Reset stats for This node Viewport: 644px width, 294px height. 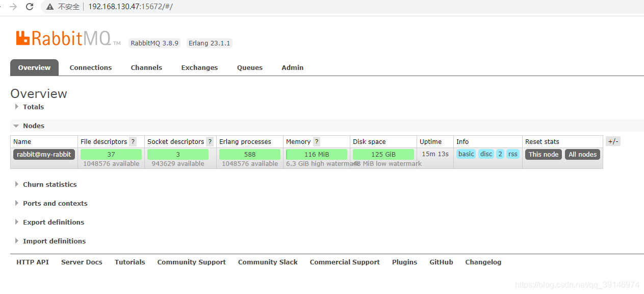544,154
